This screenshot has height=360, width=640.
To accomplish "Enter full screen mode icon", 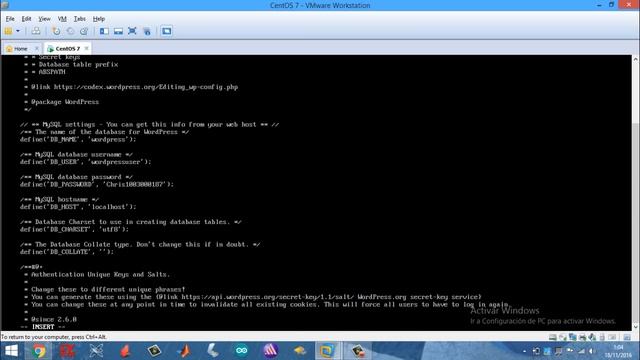I will 132,31.
